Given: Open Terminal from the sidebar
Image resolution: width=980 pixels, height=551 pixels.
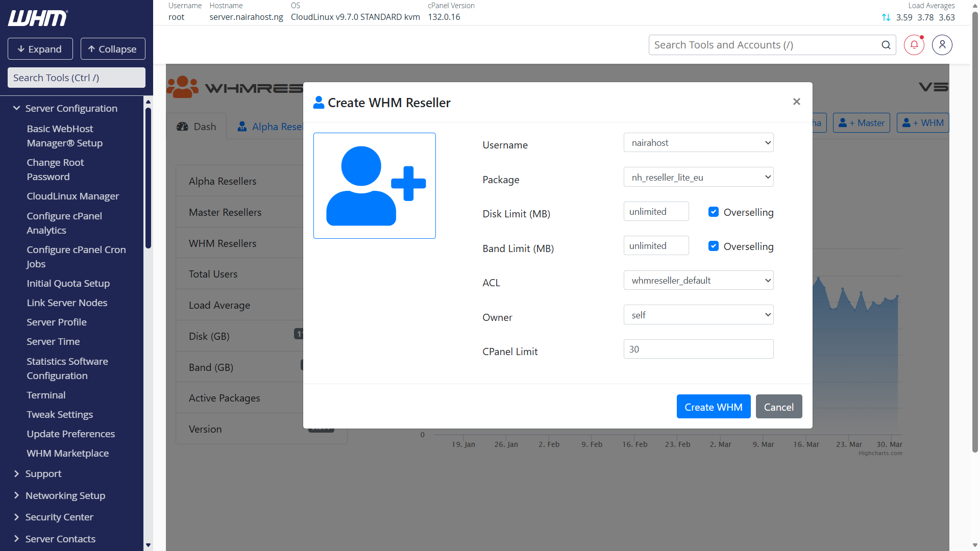Looking at the screenshot, I should 46,395.
